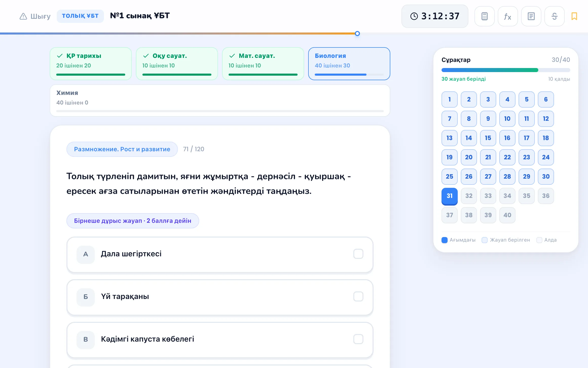Jump to question 14
Viewport: 588px width, 368px height.
click(x=469, y=138)
